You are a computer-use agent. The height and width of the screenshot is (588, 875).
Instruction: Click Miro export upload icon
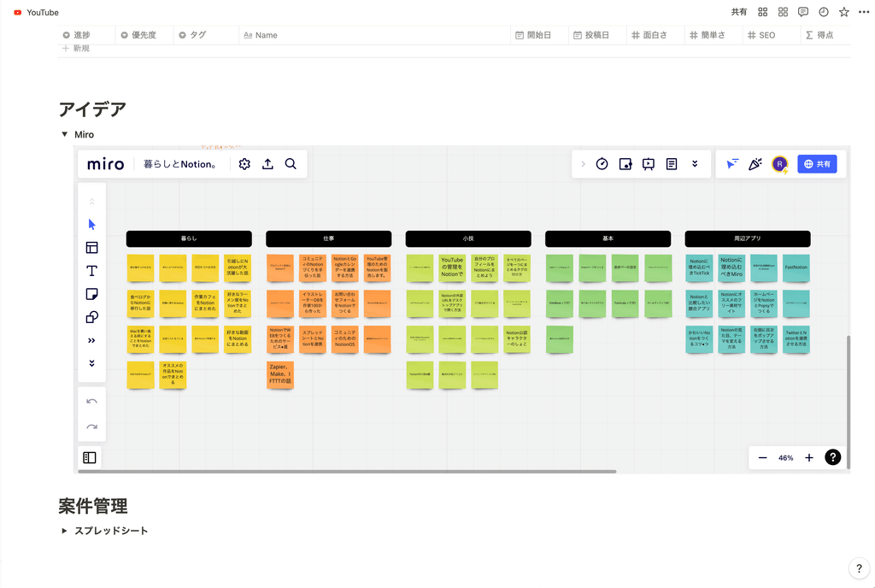point(267,164)
